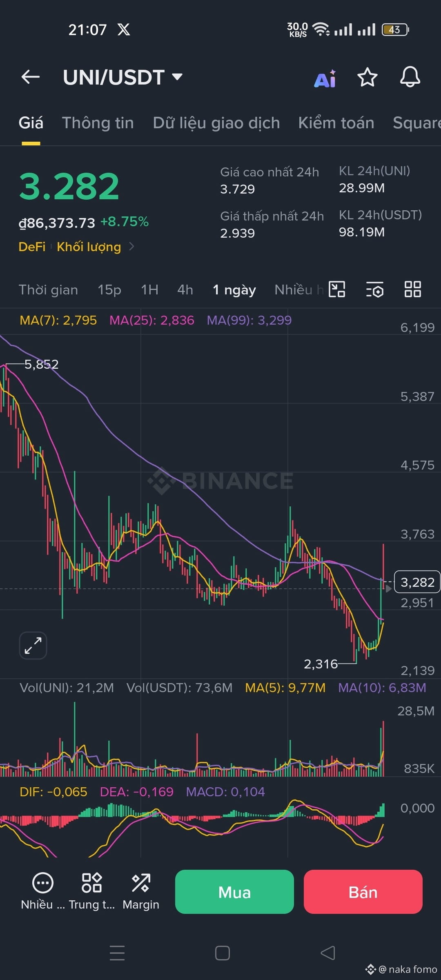Image resolution: width=441 pixels, height=980 pixels.
Task: Tap the DIF: -0,065 MACD label
Action: coord(53,792)
